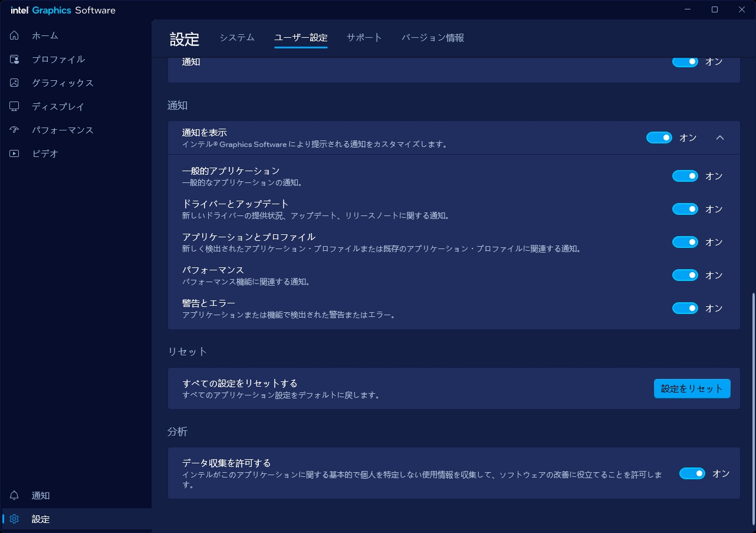Viewport: 756px width, 533px height.
Task: Open the サポート tab
Action: [x=364, y=37]
